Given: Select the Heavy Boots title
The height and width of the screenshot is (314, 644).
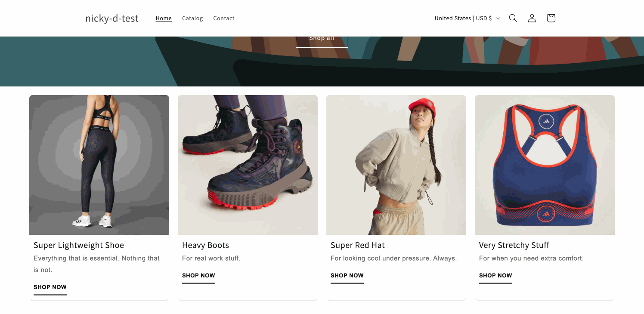Looking at the screenshot, I should coord(205,245).
